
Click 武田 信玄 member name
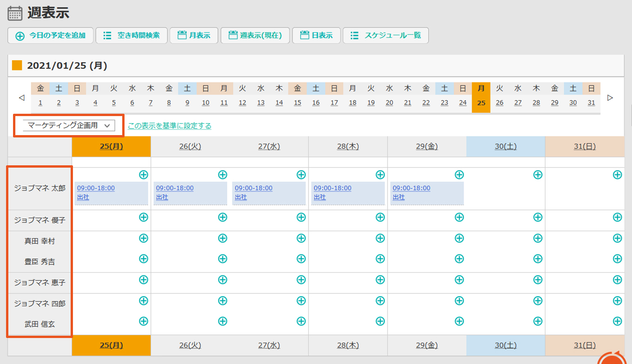(40, 324)
